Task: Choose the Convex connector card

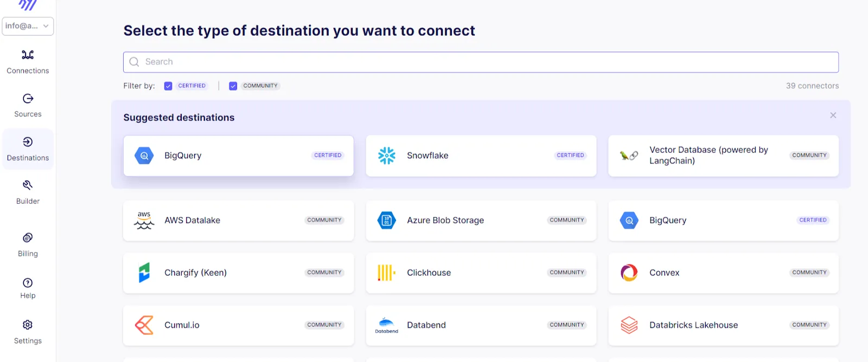Action: pyautogui.click(x=723, y=273)
